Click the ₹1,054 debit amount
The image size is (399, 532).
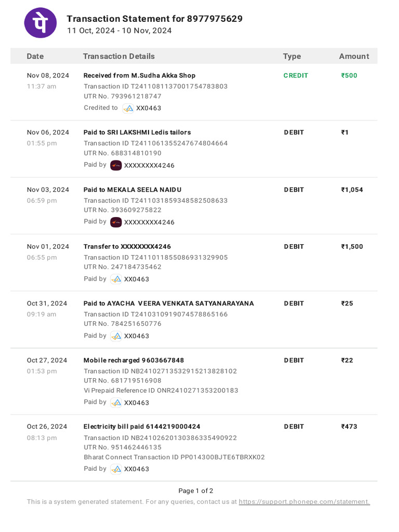click(352, 190)
